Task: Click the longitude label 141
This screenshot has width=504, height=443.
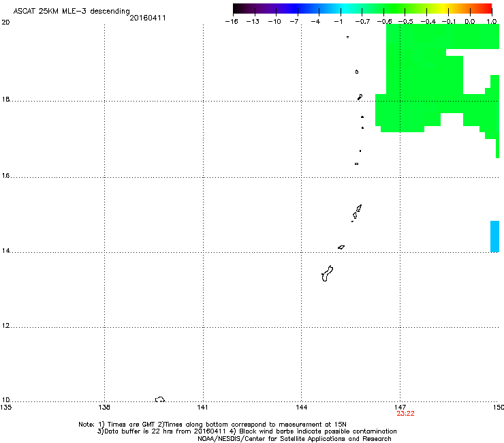Action: pyautogui.click(x=202, y=408)
